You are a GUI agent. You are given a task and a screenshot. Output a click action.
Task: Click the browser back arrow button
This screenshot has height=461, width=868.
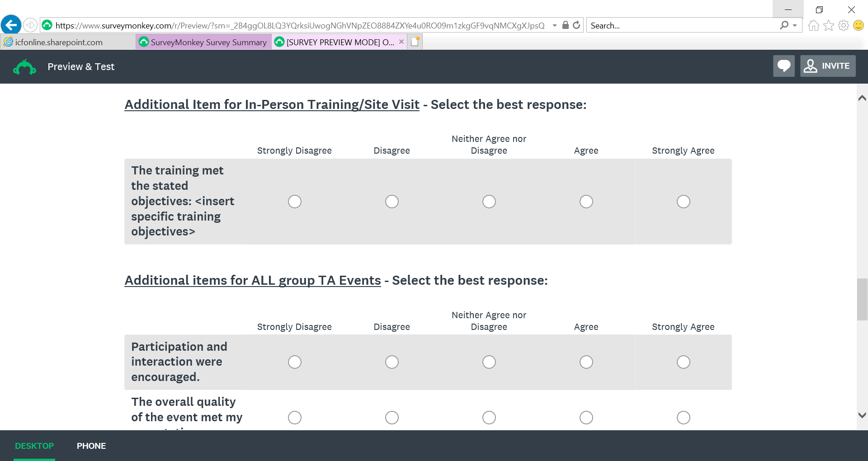coord(11,25)
